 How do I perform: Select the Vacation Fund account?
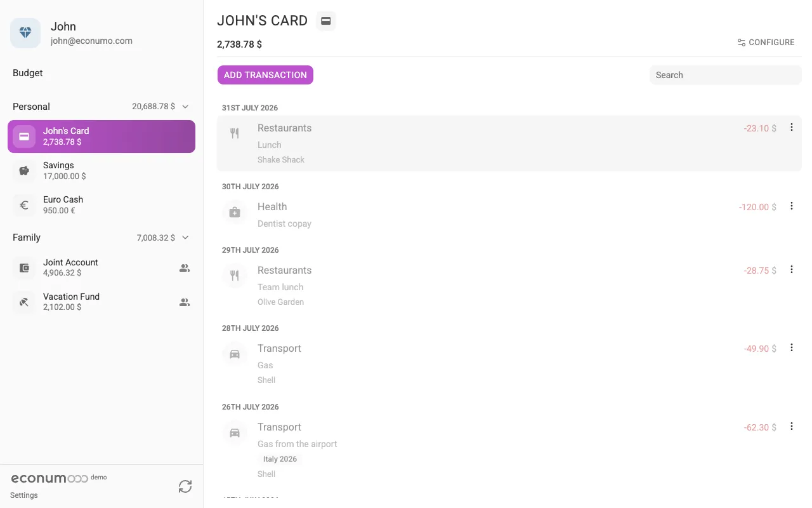pos(101,302)
